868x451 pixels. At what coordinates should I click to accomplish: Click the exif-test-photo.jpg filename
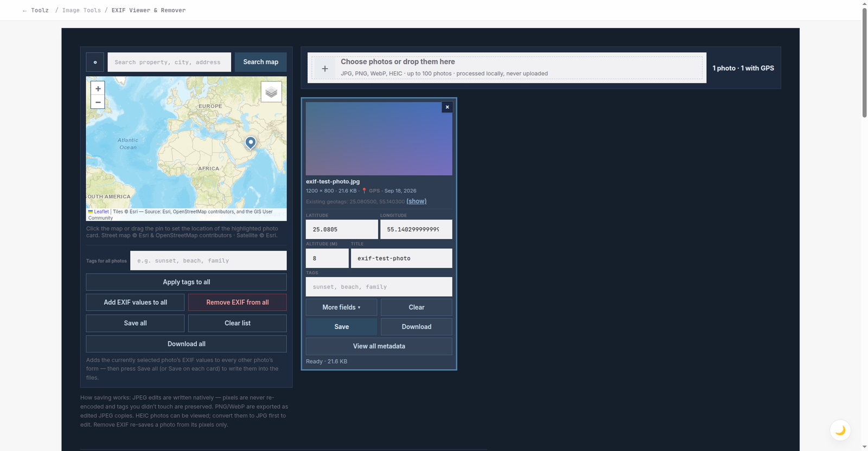pos(333,182)
